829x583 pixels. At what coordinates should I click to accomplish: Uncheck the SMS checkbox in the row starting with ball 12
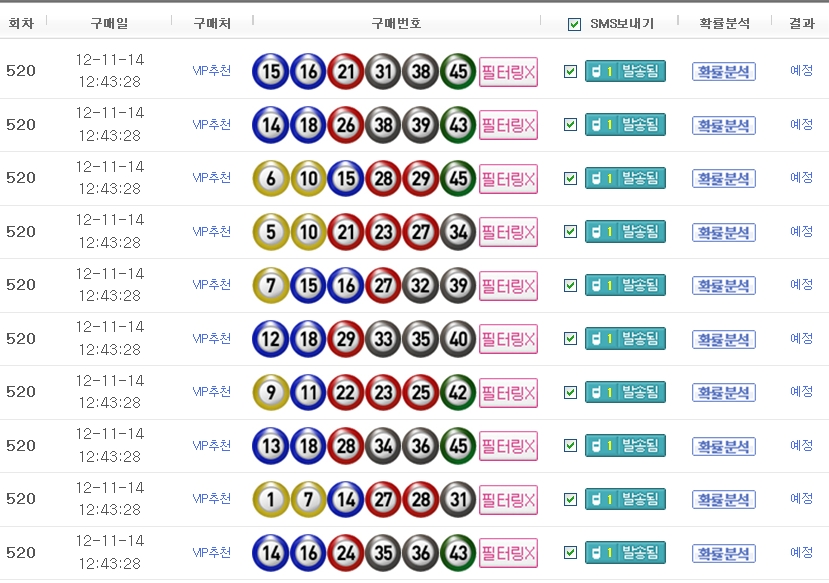coord(571,338)
